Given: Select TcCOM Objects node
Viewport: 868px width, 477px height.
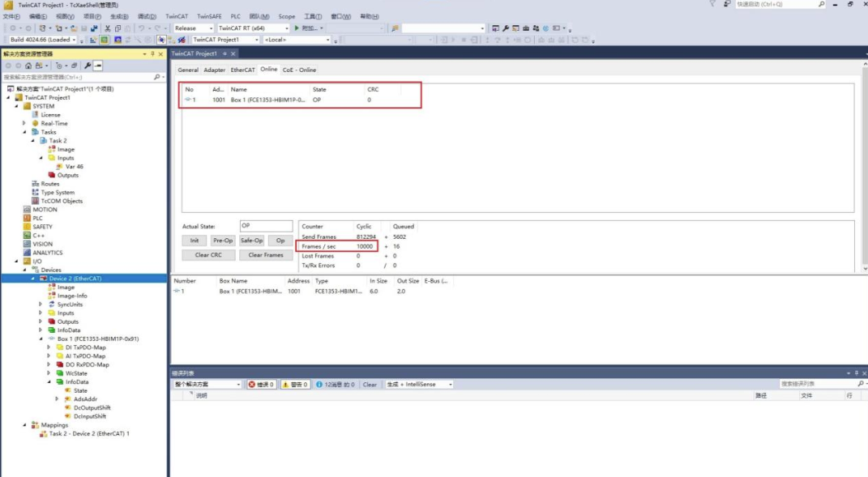Looking at the screenshot, I should (62, 201).
